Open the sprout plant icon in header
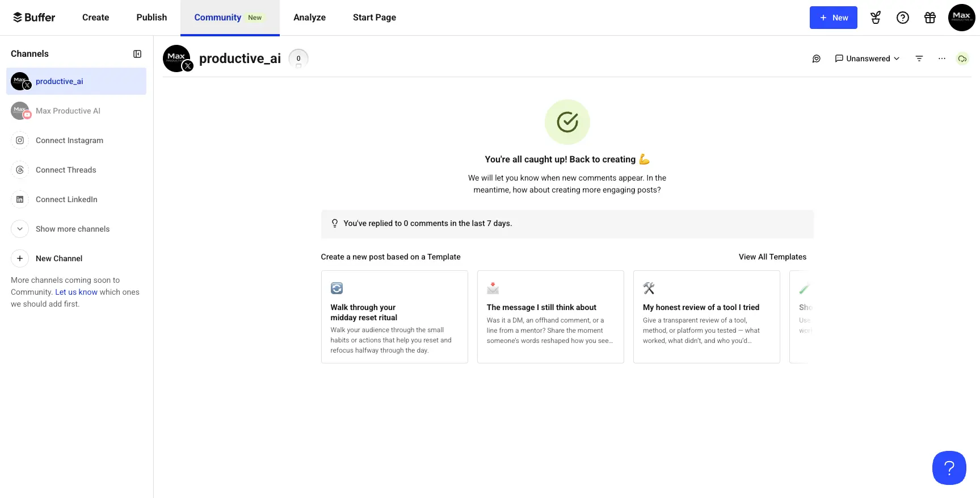980x498 pixels. click(876, 18)
